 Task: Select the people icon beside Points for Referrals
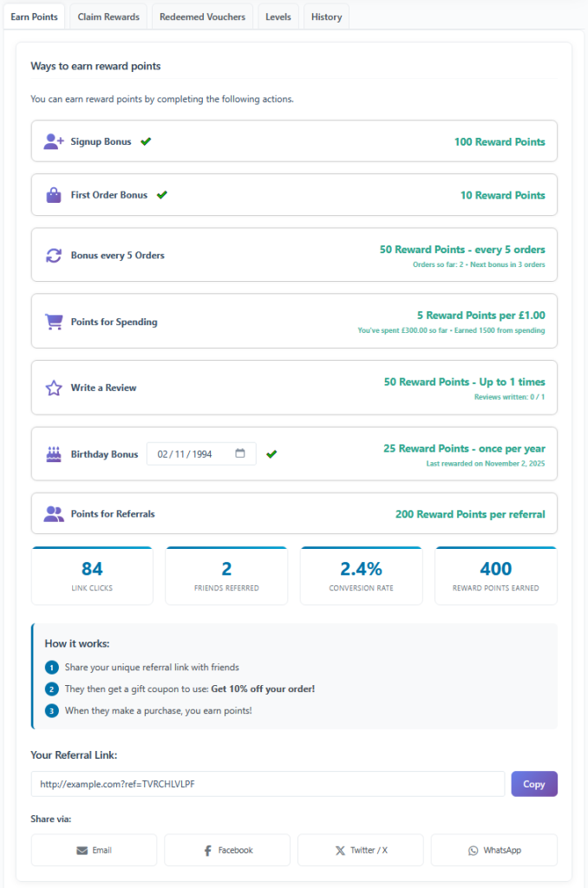click(x=54, y=513)
